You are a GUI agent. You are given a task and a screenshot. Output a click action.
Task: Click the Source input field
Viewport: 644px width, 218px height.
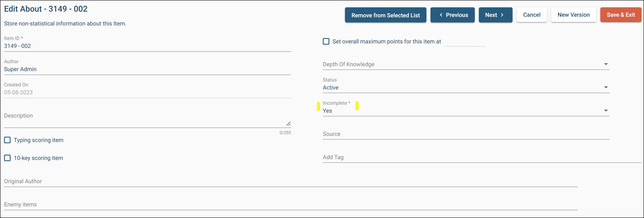pos(466,134)
